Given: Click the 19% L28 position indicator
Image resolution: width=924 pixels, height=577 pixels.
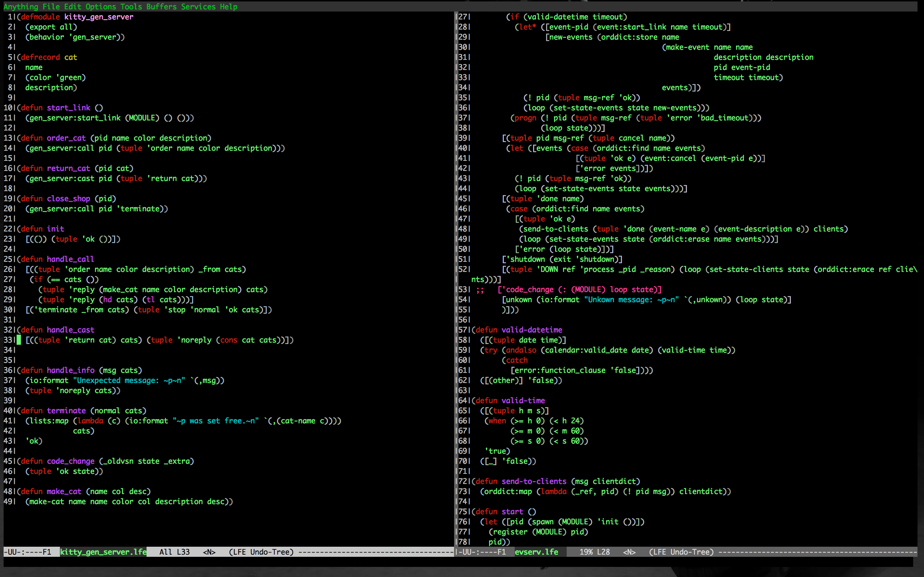Looking at the screenshot, I should click(594, 552).
